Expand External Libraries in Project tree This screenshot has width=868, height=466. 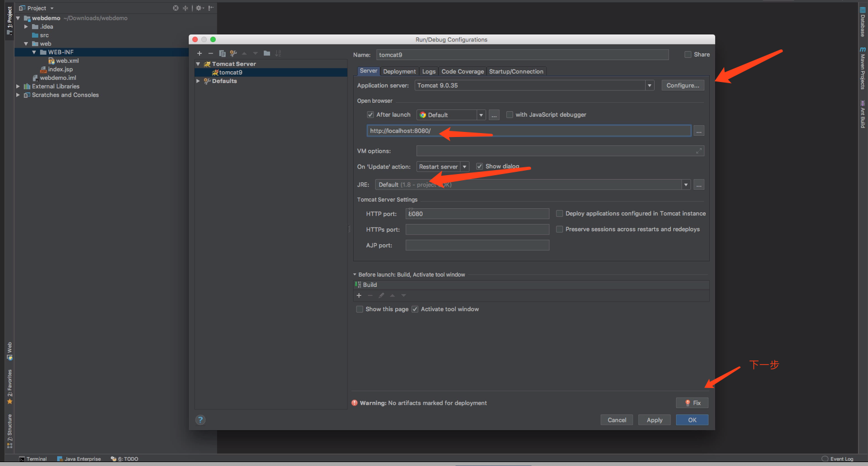pyautogui.click(x=18, y=86)
